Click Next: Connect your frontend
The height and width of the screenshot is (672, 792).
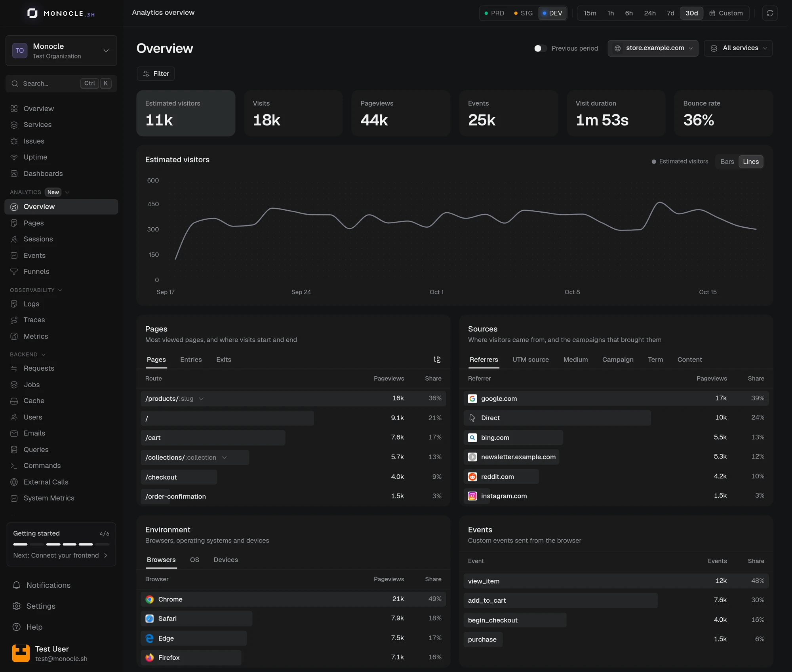(61, 556)
